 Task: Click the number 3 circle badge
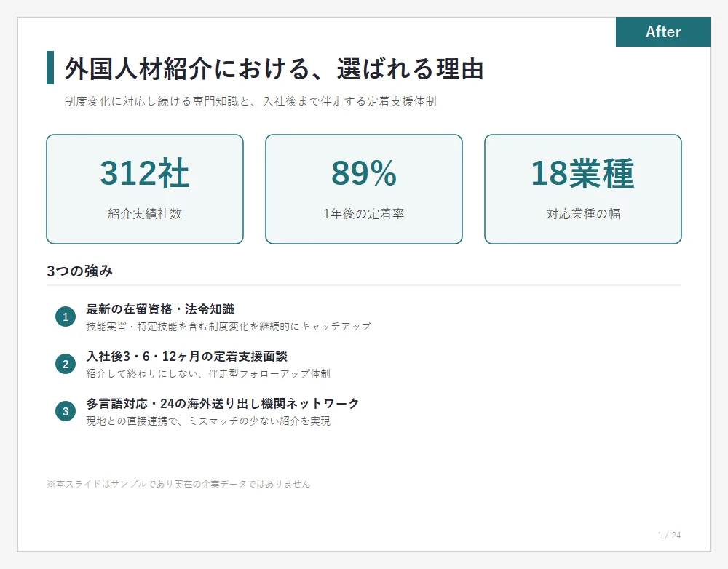tap(66, 412)
